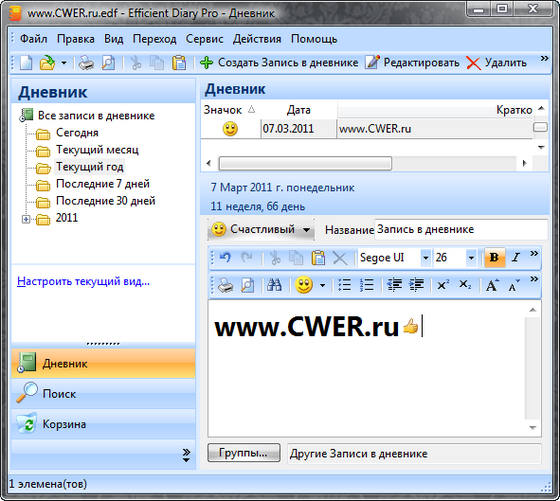The height and width of the screenshot is (501, 560).
Task: Click the Cut scissors icon in editor toolbar
Action: [275, 258]
